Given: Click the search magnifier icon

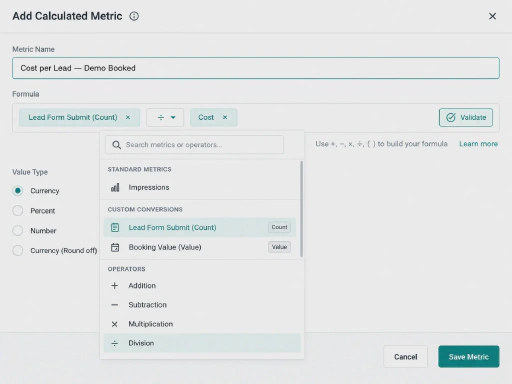Looking at the screenshot, I should (x=116, y=145).
